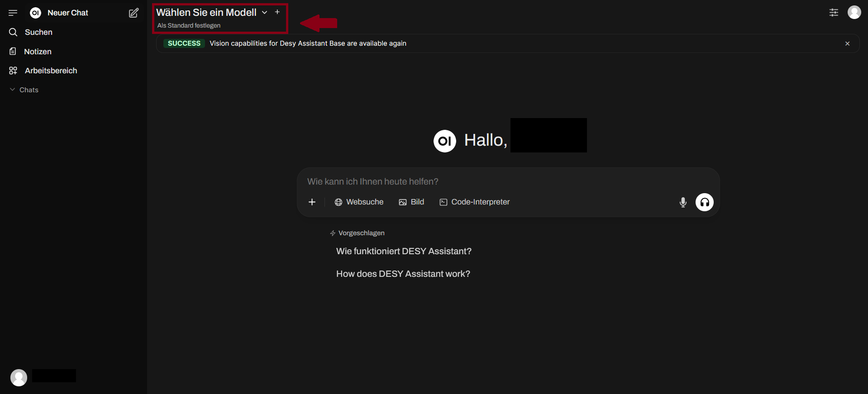The height and width of the screenshot is (394, 868).
Task: Collapse the Chats section
Action: 24,90
